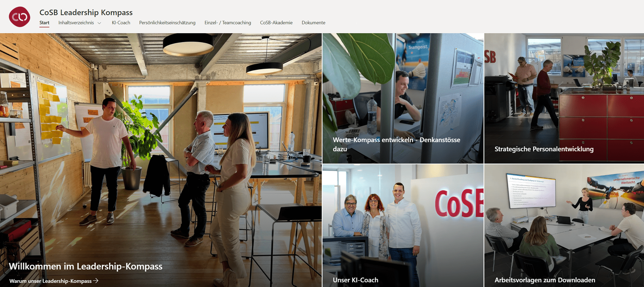Open Willkommen im Leadership-Kompass hero title
The image size is (644, 287).
(86, 266)
